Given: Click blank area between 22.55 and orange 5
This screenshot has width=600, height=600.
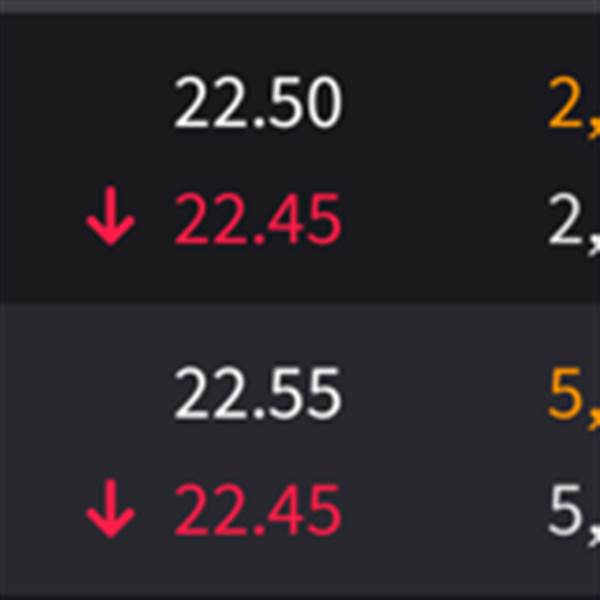Looking at the screenshot, I should pos(445,394).
